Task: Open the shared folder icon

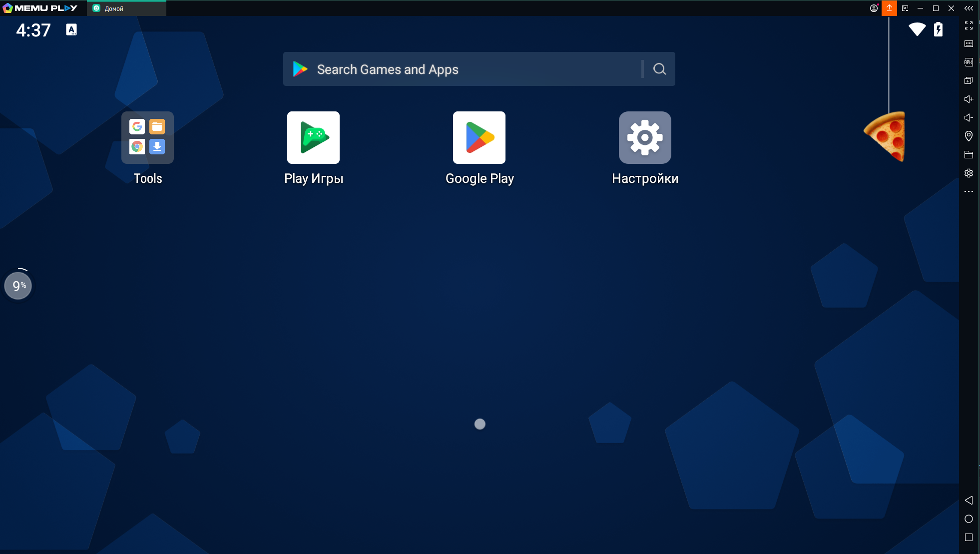Action: pos(969,154)
